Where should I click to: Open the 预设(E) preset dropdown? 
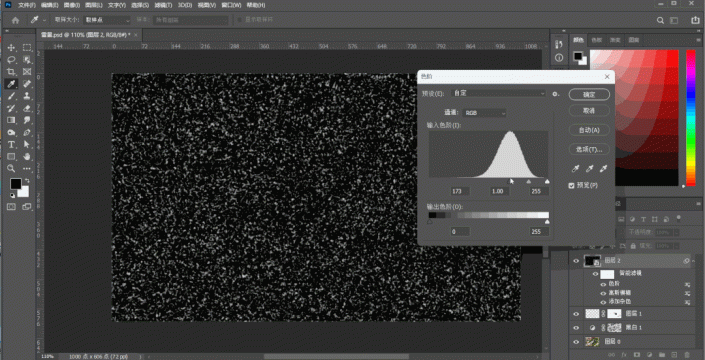point(499,93)
